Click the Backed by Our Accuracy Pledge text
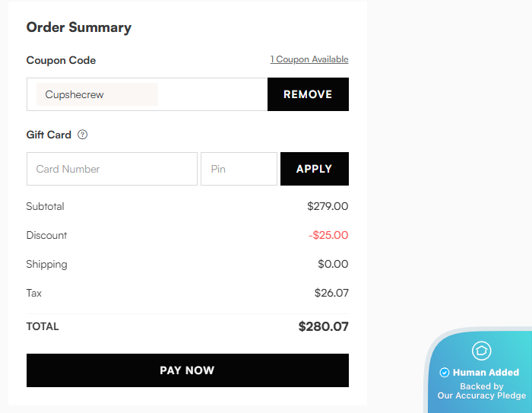The height and width of the screenshot is (413, 532). [x=482, y=391]
